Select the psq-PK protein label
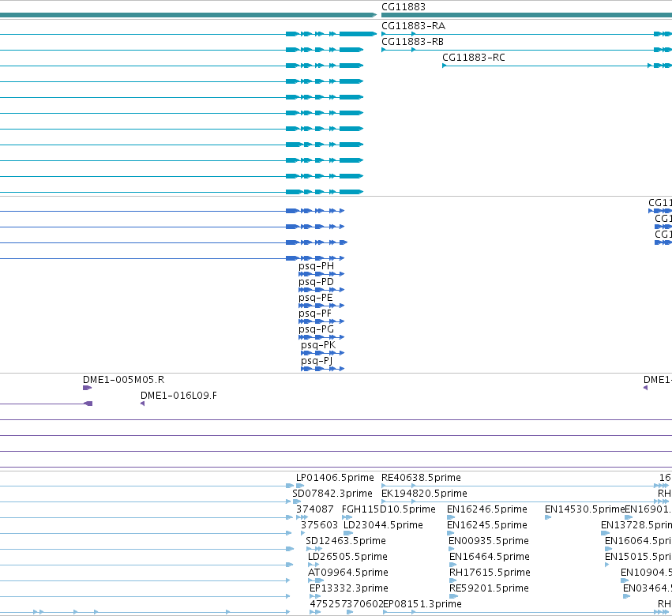This screenshot has width=672, height=616. (318, 345)
